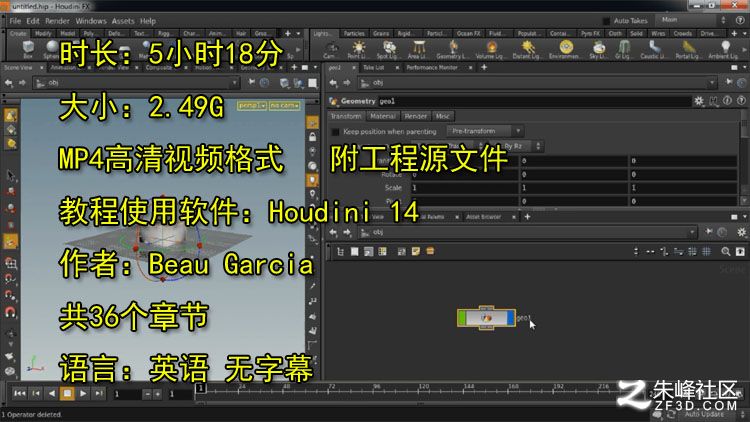Open the no cam camera menu
The height and width of the screenshot is (422, 750).
click(x=284, y=105)
